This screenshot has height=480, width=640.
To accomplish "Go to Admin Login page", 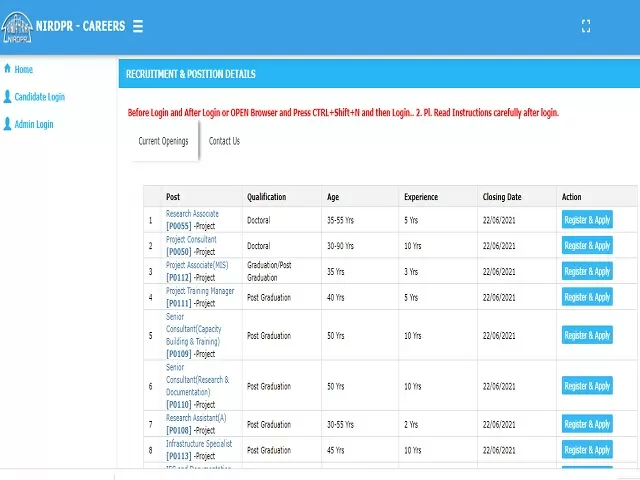I will point(34,124).
